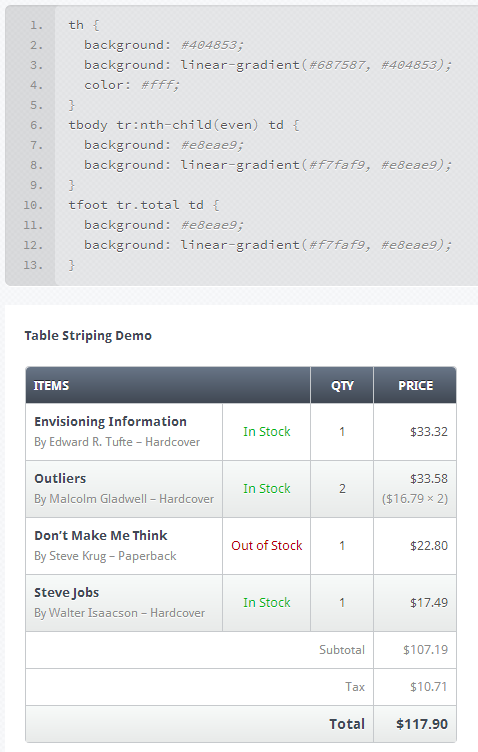Click the $107.19 subtotal amount
This screenshot has height=752, width=478.
425,650
